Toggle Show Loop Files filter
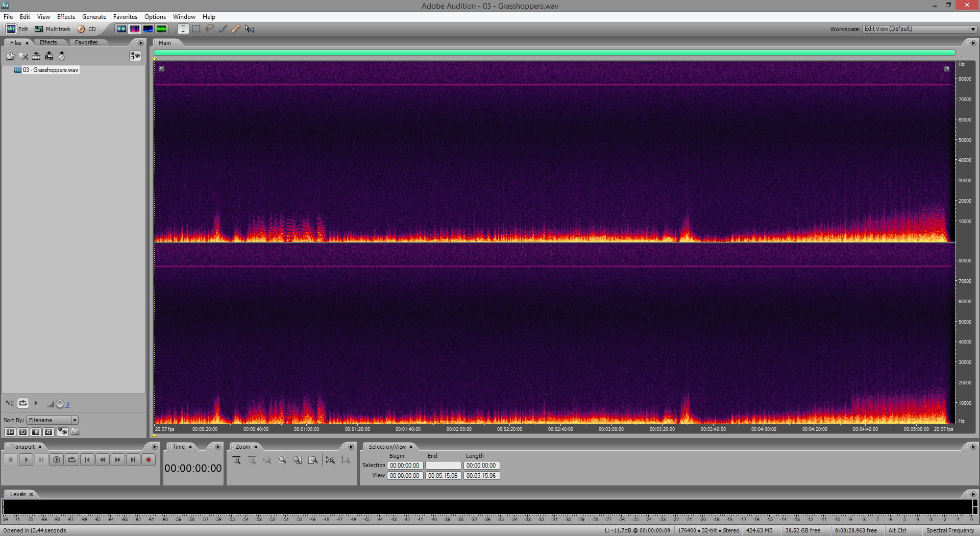 pos(23,432)
